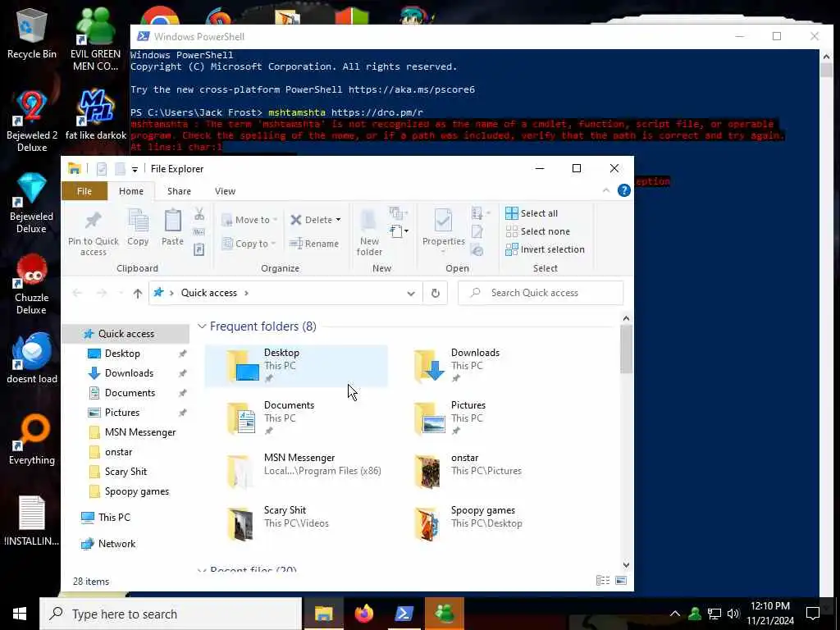Click the network tray icon
Screen dimensions: 840x630
[714, 614]
